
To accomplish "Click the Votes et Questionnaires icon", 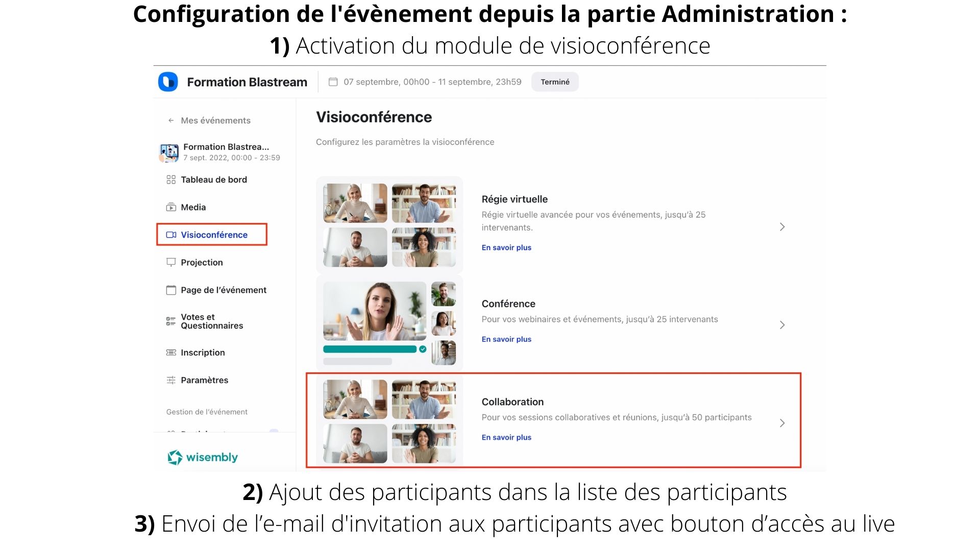I will [x=171, y=321].
